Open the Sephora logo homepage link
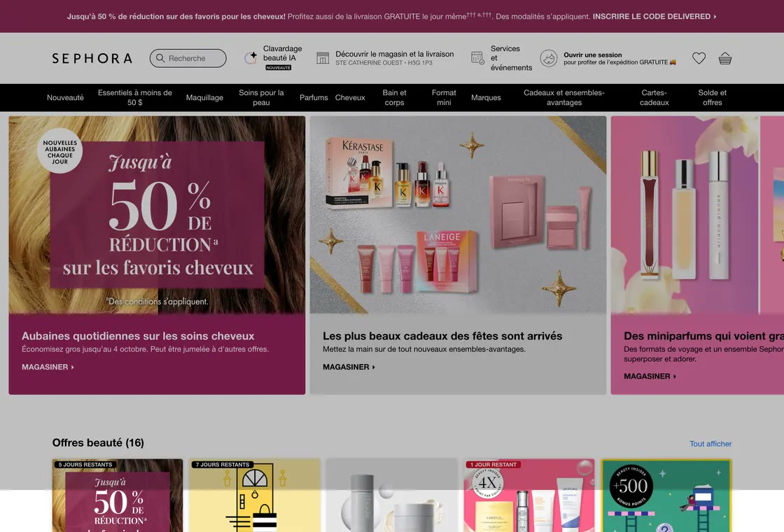784x532 pixels. pos(92,59)
